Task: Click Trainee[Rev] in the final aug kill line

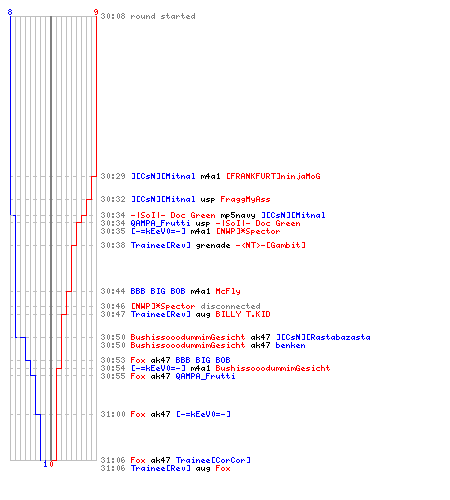Action: [x=160, y=468]
